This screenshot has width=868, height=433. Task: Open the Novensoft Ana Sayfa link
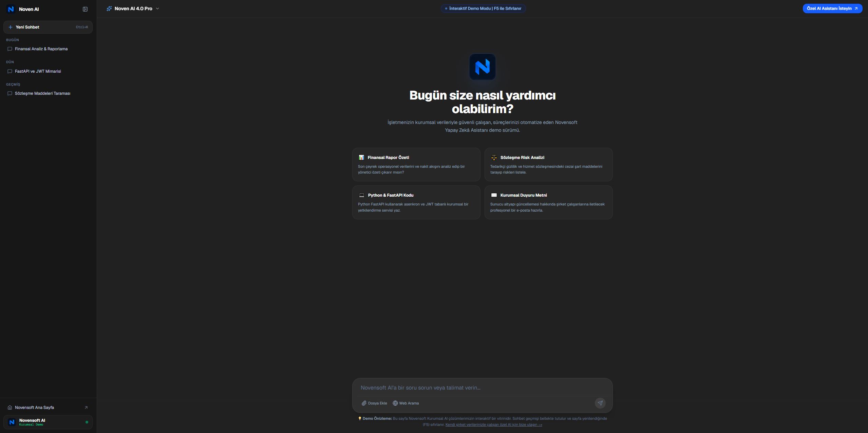point(48,408)
